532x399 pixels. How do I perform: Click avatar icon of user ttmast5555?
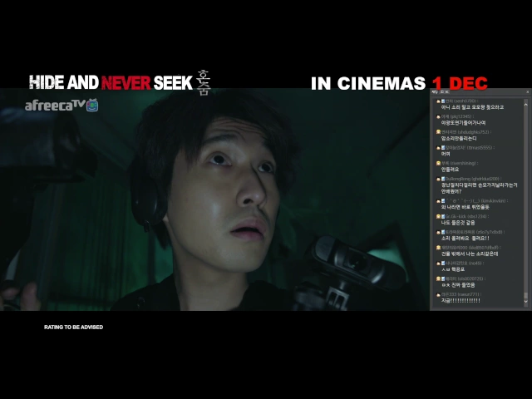click(438, 148)
